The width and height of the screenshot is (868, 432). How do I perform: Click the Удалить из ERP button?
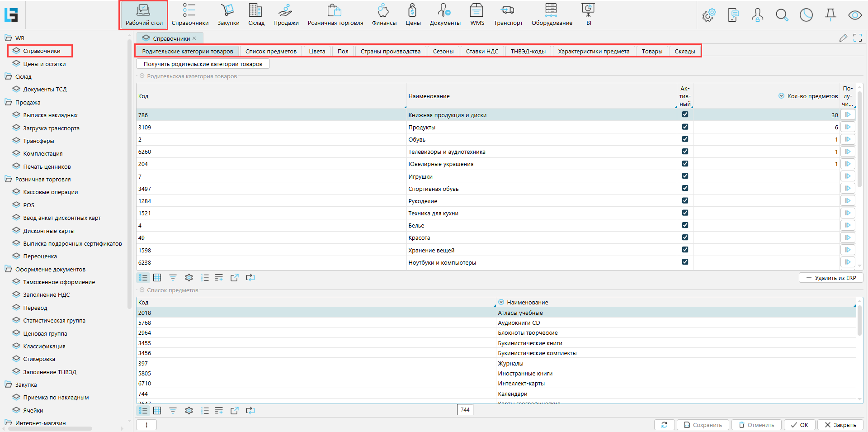click(830, 278)
